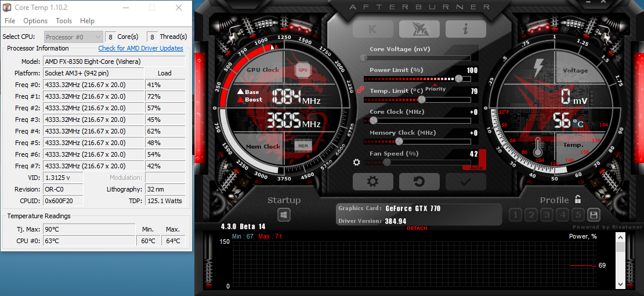Open fan speed settings gear icon
The height and width of the screenshot is (296, 644).
356,163
